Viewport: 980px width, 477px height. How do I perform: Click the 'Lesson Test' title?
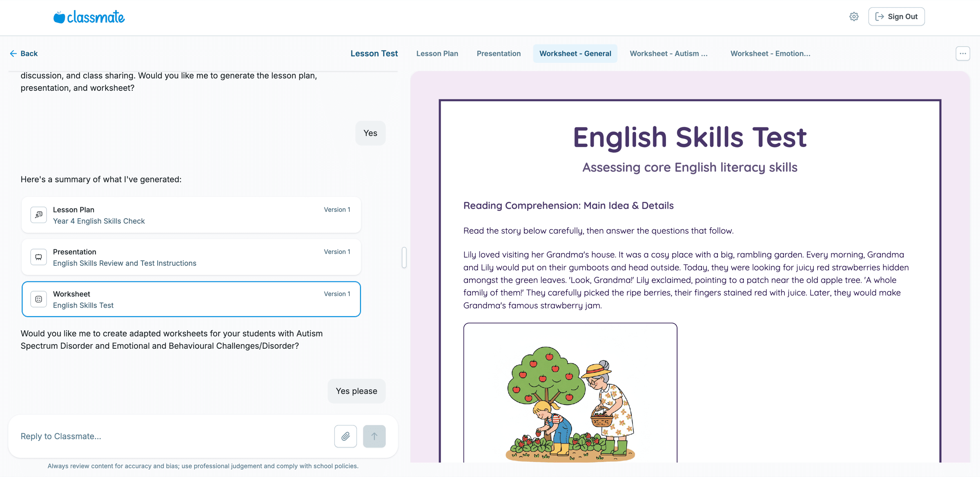[x=374, y=53]
